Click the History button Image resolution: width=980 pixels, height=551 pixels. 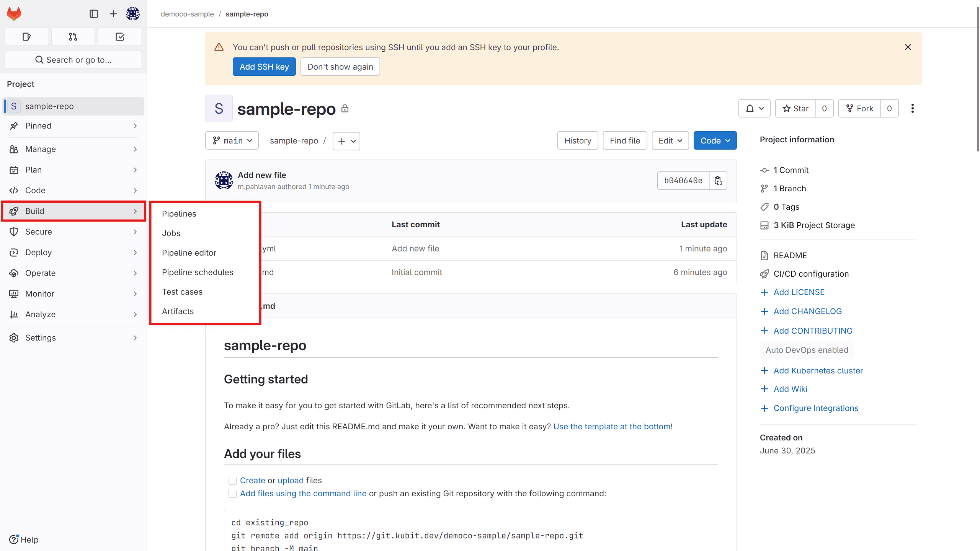pos(578,140)
